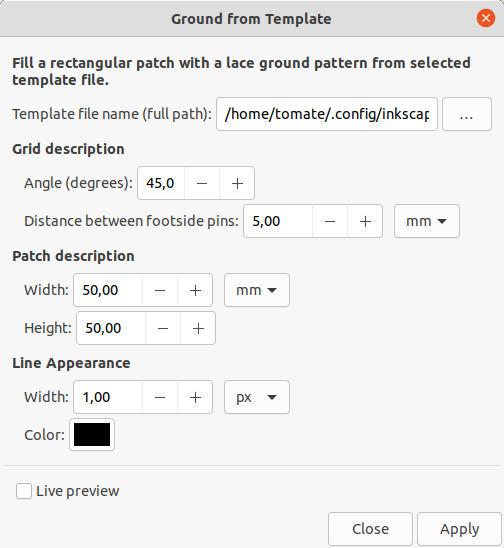Increase the patch Width value
This screenshot has height=548, width=504.
195,290
